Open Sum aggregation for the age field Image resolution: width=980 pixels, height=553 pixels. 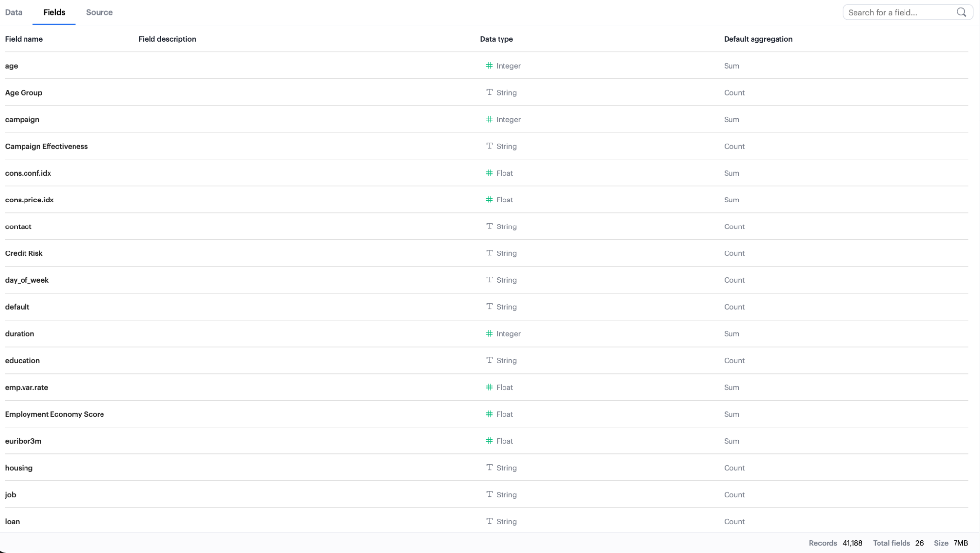[731, 66]
